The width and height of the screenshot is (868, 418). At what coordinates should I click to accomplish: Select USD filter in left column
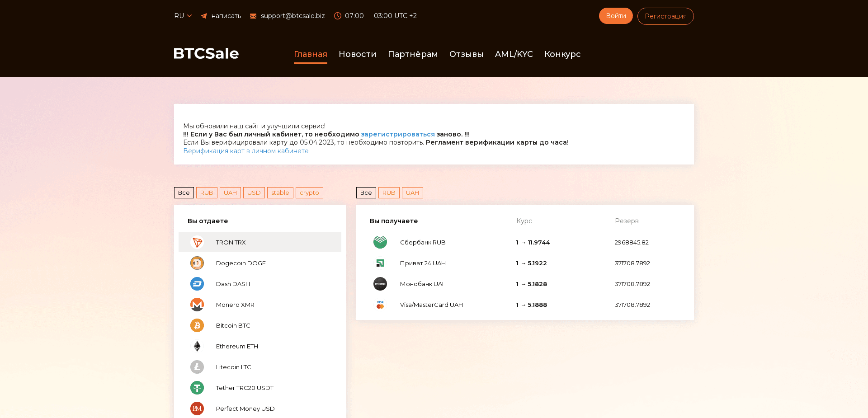coord(254,193)
